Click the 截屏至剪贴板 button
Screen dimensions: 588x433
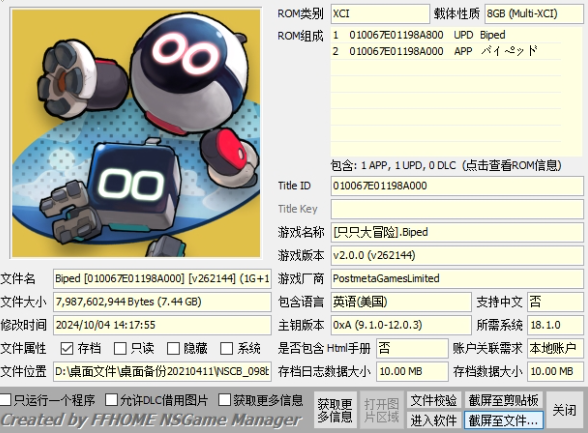point(504,401)
